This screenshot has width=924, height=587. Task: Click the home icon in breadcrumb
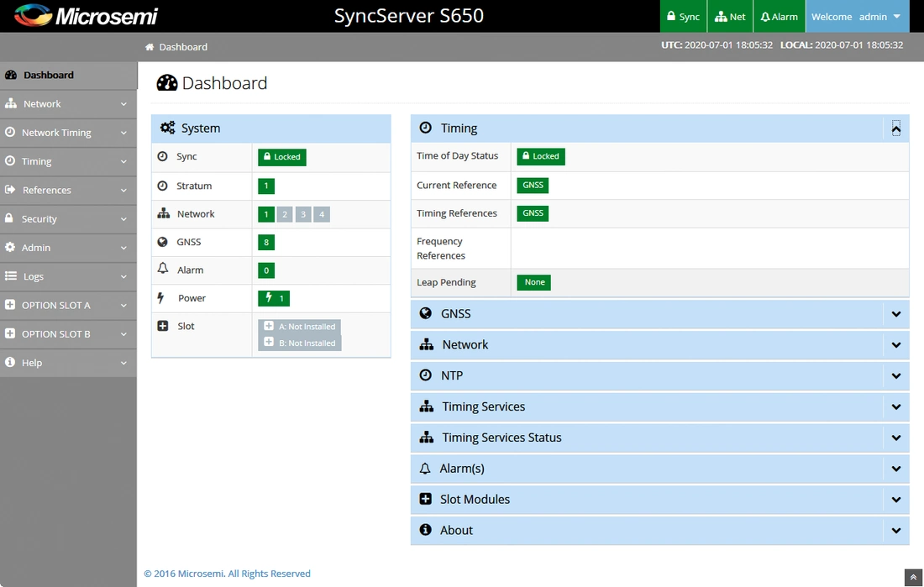pos(150,46)
